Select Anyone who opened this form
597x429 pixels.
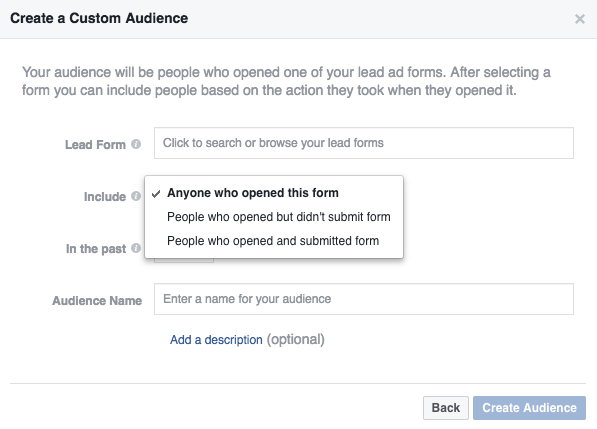274,193
